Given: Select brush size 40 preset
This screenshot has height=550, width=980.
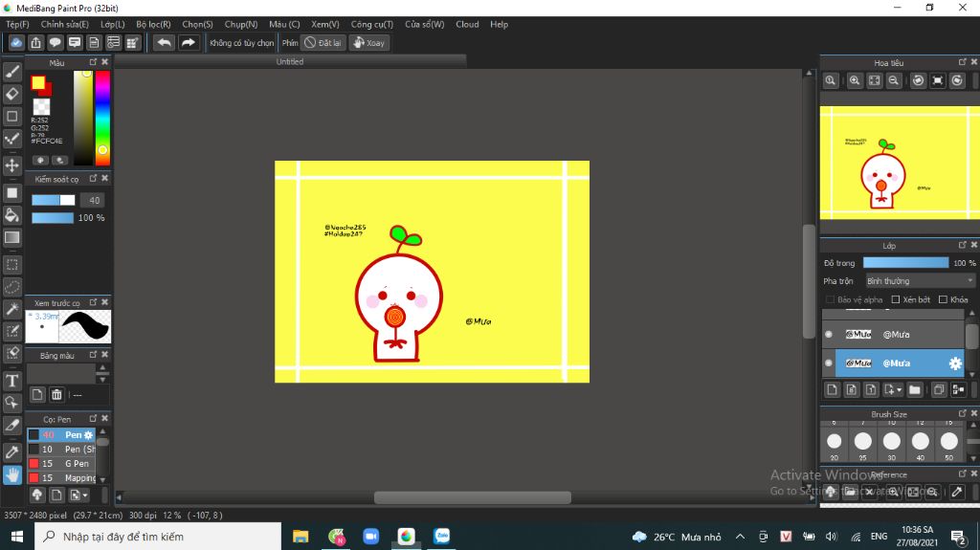Looking at the screenshot, I should pyautogui.click(x=920, y=441).
